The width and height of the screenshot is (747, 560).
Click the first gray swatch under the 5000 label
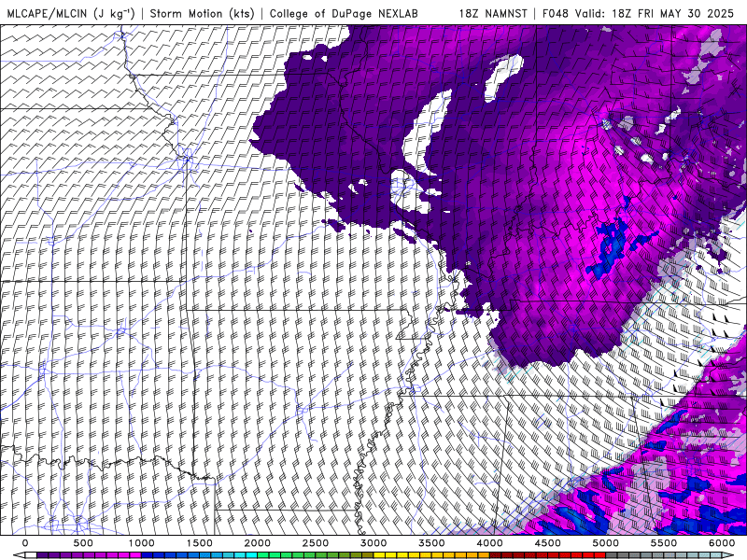(x=612, y=555)
